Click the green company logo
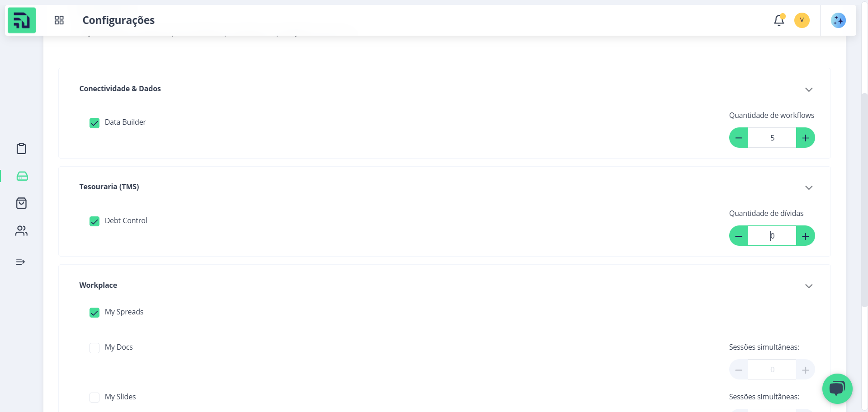 point(22,20)
